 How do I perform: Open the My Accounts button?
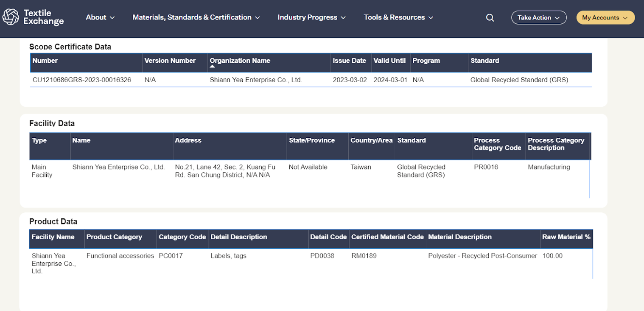click(x=605, y=18)
